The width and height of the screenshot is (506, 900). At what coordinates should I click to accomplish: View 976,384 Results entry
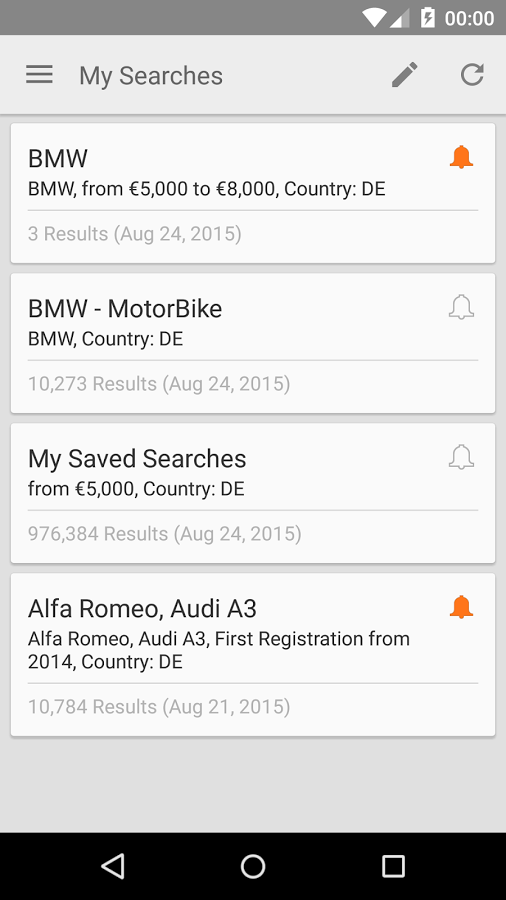click(x=165, y=534)
